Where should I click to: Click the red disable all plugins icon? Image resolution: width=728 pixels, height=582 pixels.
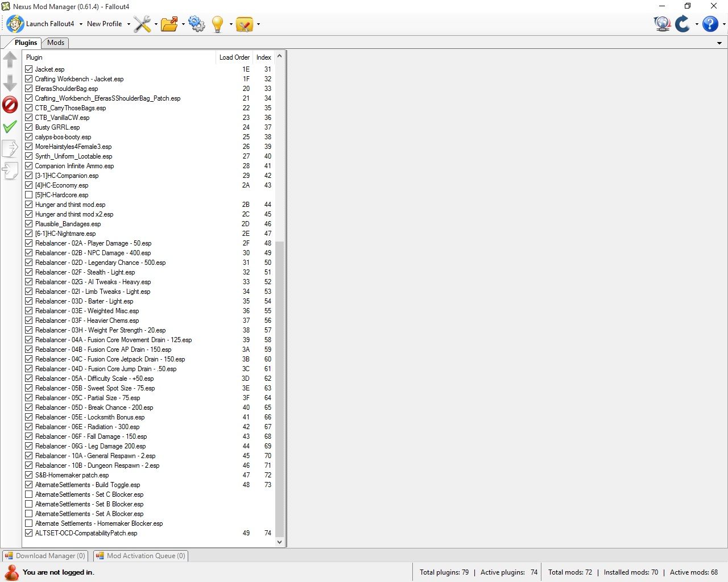10,105
